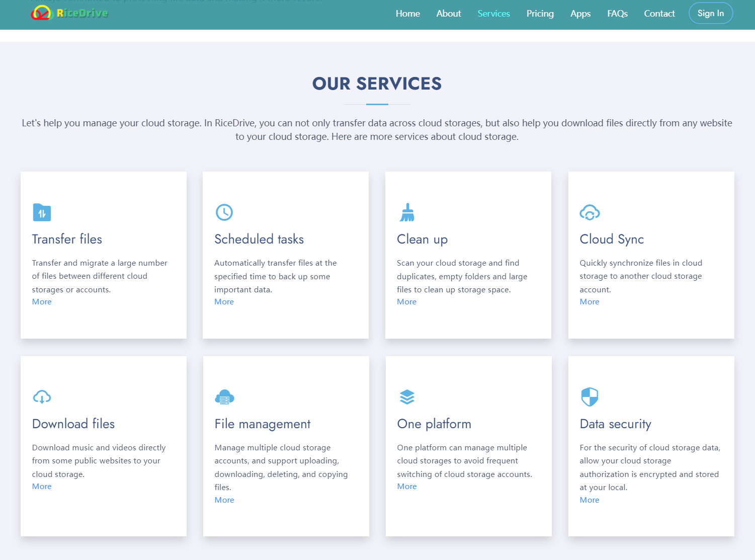Open More link under One platform
Viewport: 755px width, 560px height.
407,487
